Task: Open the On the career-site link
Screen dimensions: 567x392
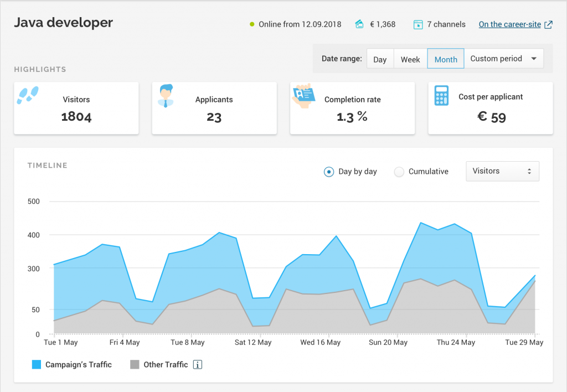Action: click(x=510, y=24)
